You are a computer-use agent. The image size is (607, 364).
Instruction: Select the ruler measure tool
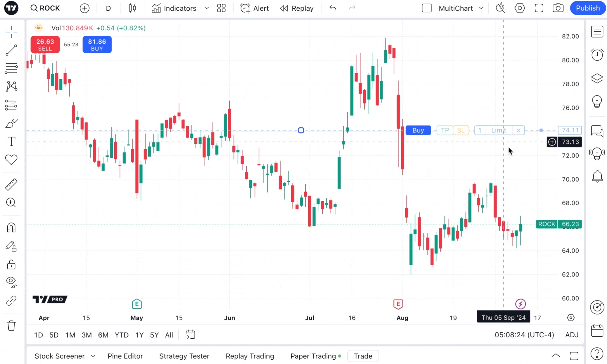[x=11, y=185]
